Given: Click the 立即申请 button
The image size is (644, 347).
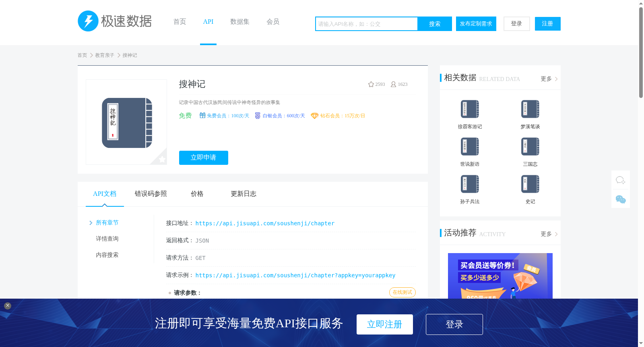Looking at the screenshot, I should point(204,158).
